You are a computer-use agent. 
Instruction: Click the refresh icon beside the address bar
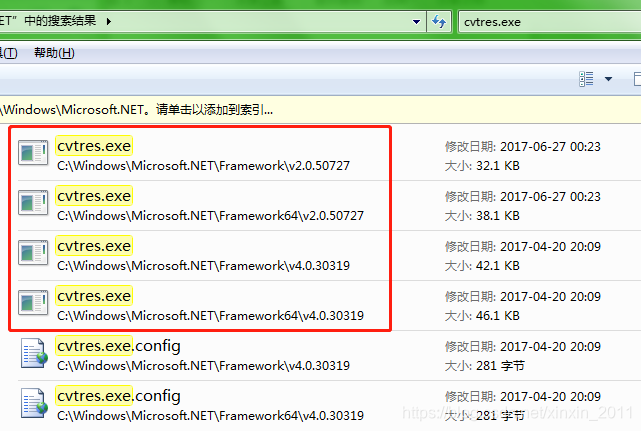[x=439, y=21]
